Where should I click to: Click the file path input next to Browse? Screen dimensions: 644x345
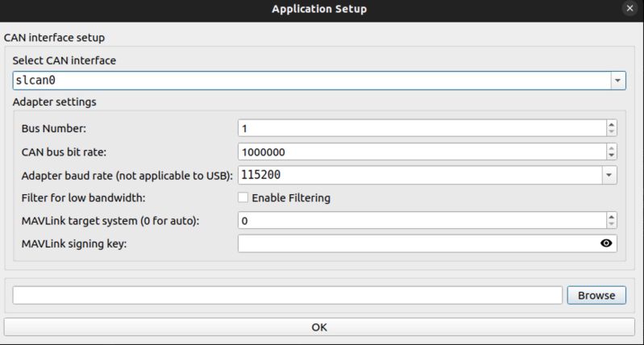pos(288,295)
